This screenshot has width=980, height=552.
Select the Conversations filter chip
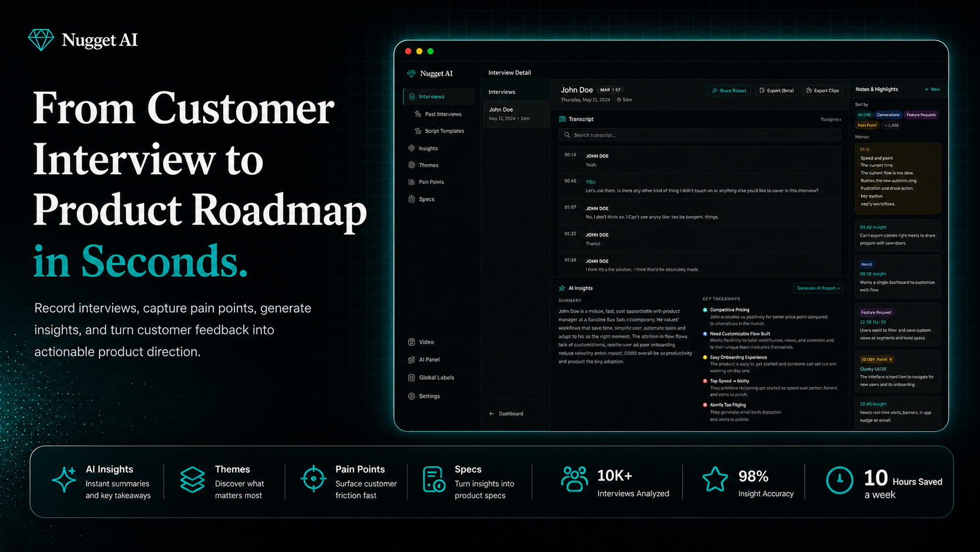888,115
